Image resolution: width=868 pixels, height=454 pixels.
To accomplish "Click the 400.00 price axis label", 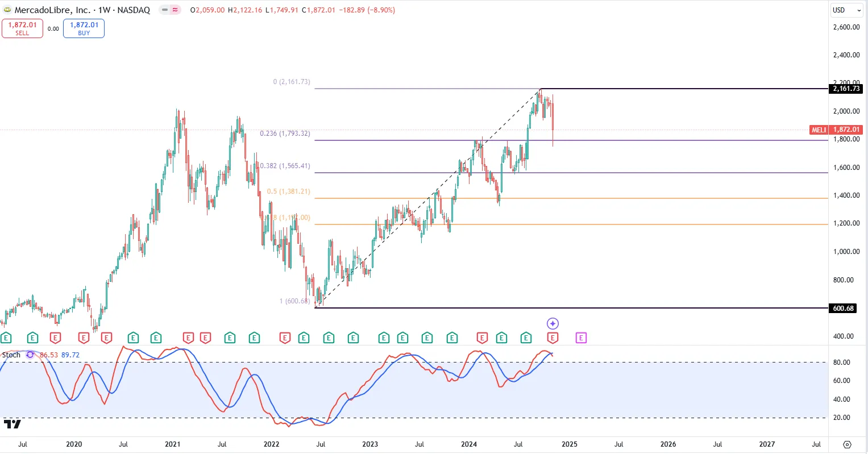I will coord(844,336).
